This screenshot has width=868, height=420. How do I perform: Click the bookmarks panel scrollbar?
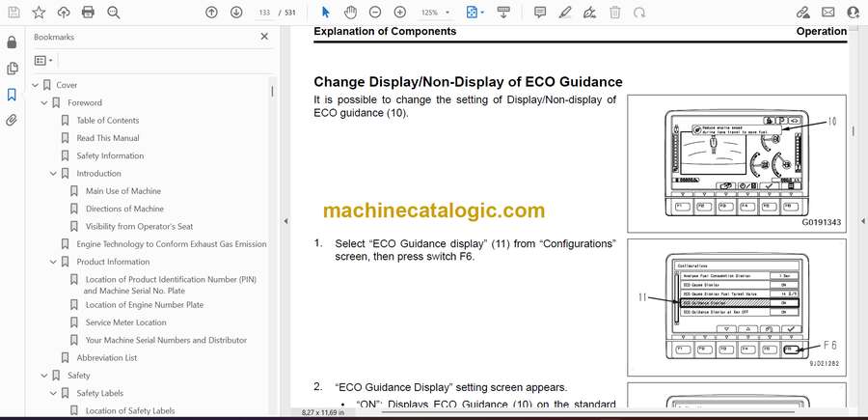click(x=272, y=92)
